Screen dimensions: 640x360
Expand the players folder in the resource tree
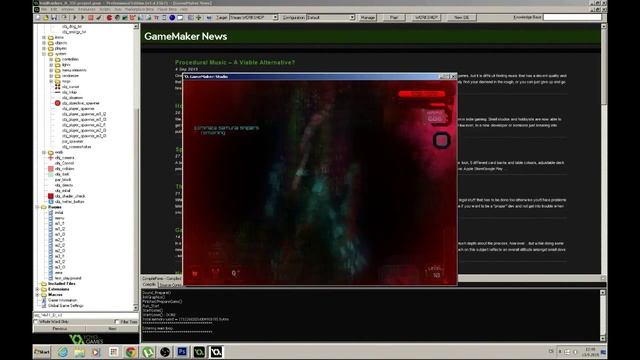coord(44,48)
